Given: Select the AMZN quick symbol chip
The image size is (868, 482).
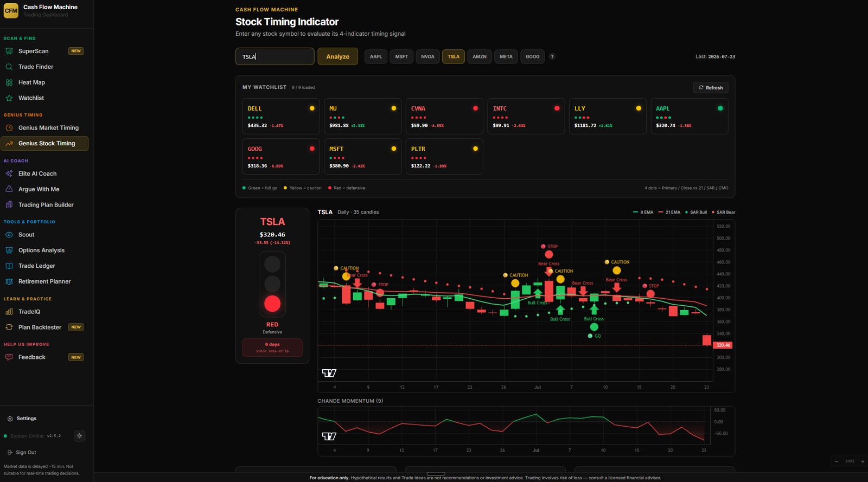Looking at the screenshot, I should [x=480, y=56].
